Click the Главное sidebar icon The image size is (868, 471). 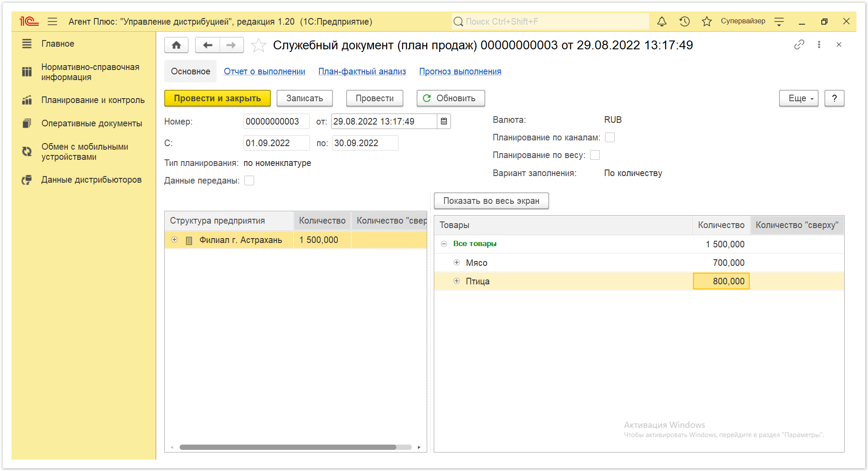27,44
